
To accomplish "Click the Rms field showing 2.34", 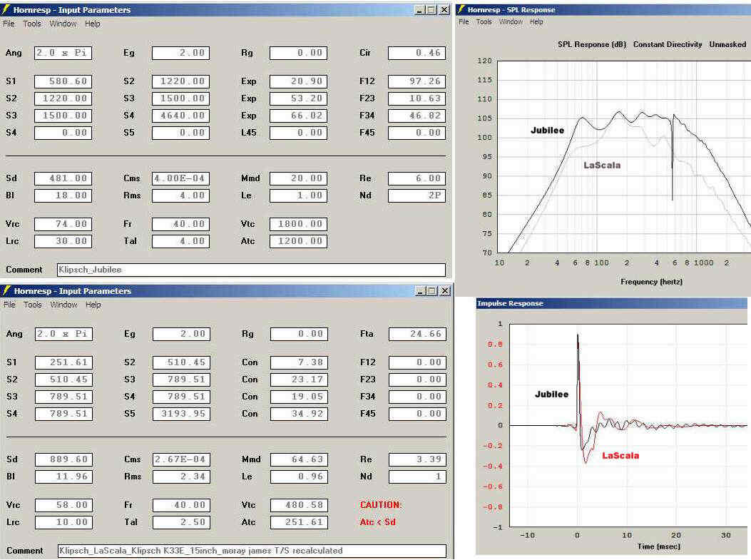I will pos(182,477).
